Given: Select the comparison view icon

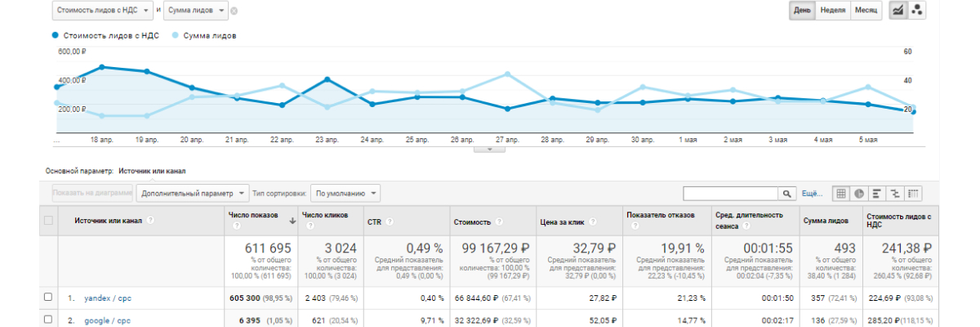Looking at the screenshot, I should point(895,194).
